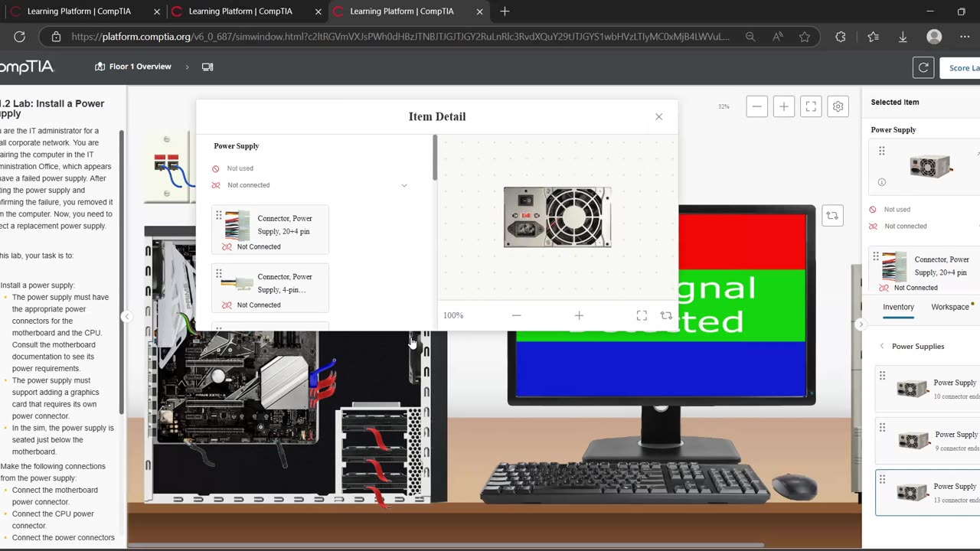This screenshot has height=551, width=980.
Task: Click the Score Lab button
Action: pyautogui.click(x=961, y=67)
